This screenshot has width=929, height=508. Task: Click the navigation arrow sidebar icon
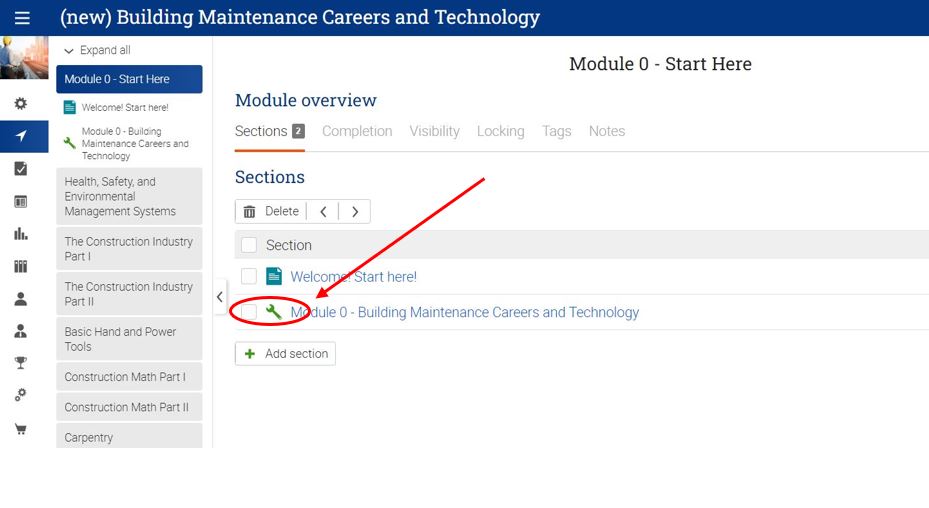pos(21,136)
